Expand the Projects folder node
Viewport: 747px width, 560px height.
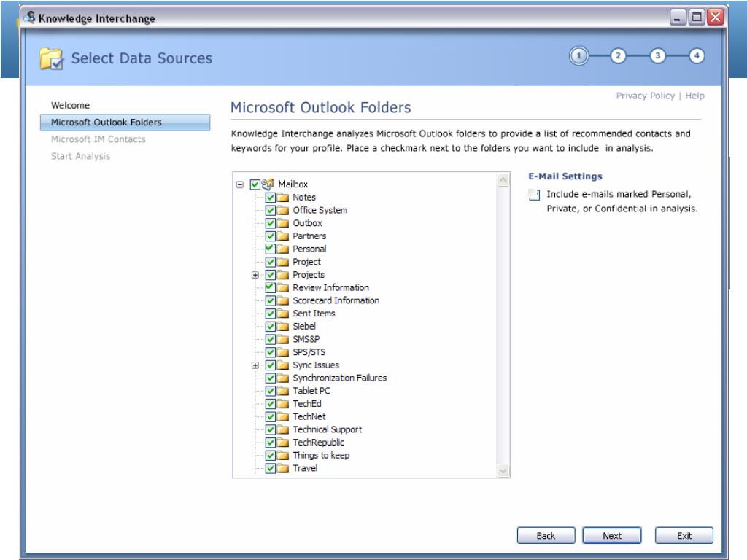255,275
